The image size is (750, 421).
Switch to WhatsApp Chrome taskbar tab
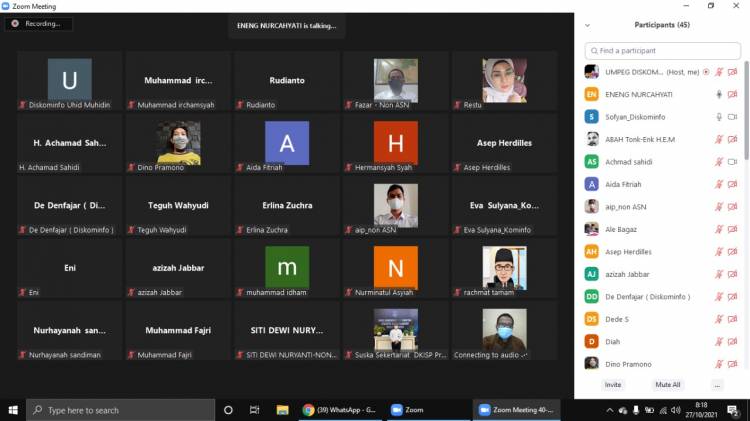340,410
